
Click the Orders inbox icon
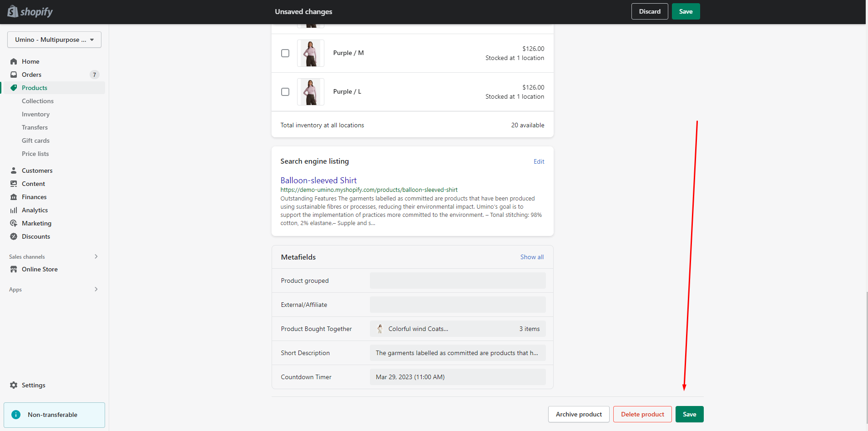pos(14,75)
